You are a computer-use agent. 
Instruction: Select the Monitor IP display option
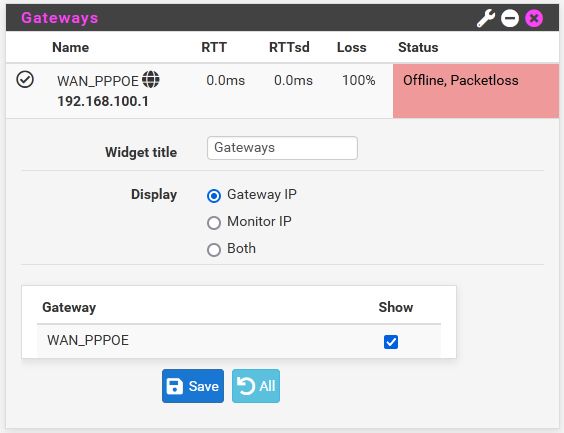tap(214, 223)
